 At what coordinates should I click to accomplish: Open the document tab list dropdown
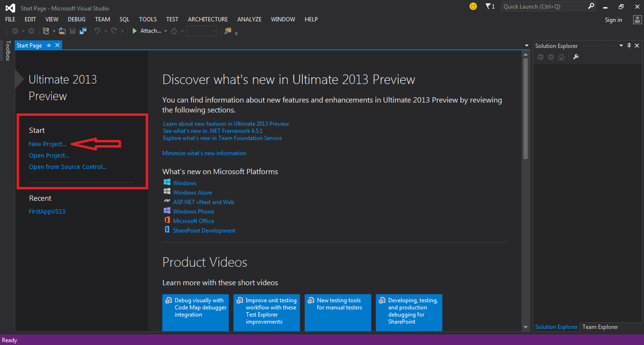527,46
